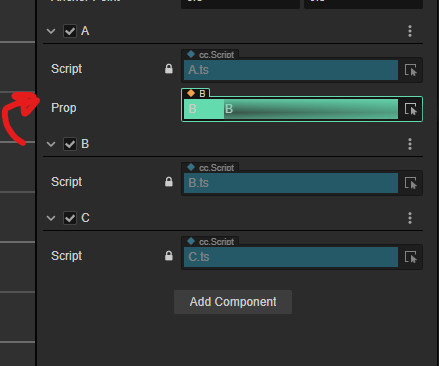Click the cc.Script type tag above C.ts
The height and width of the screenshot is (366, 439).
210,241
